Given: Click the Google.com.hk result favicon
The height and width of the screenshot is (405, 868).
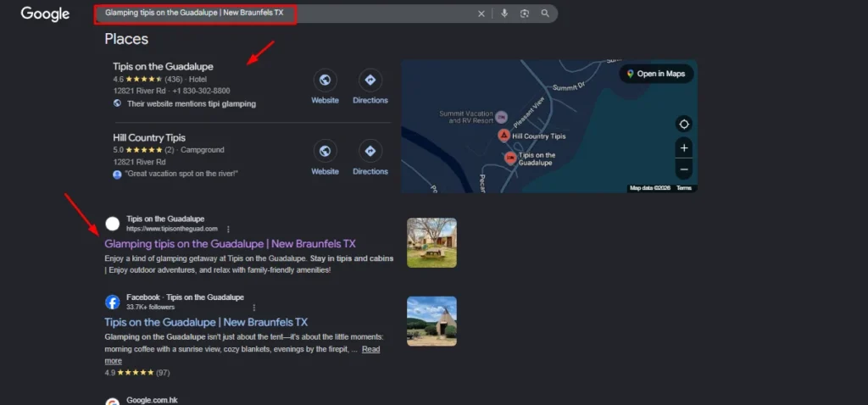Looking at the screenshot, I should 113,402.
